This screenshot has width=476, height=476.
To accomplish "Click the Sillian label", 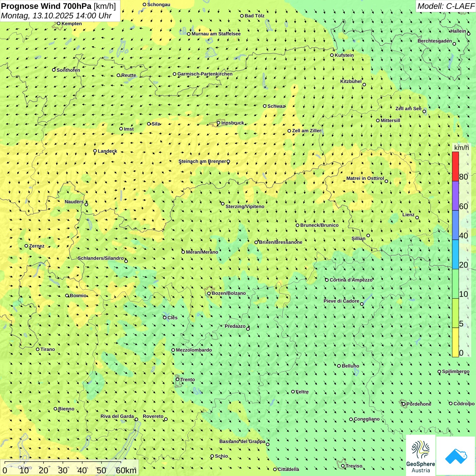I will (x=358, y=238).
